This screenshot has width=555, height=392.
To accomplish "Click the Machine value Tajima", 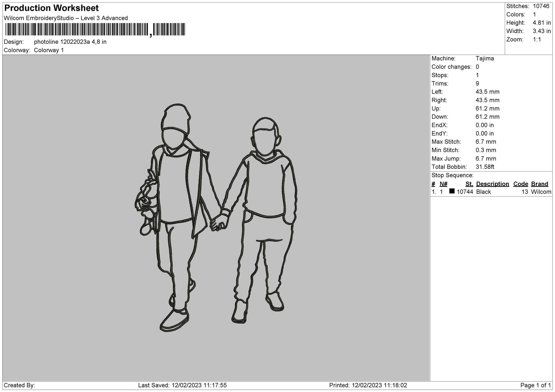I will point(485,59).
